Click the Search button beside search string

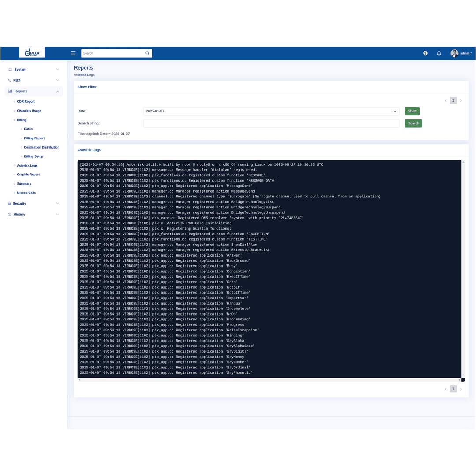click(413, 123)
